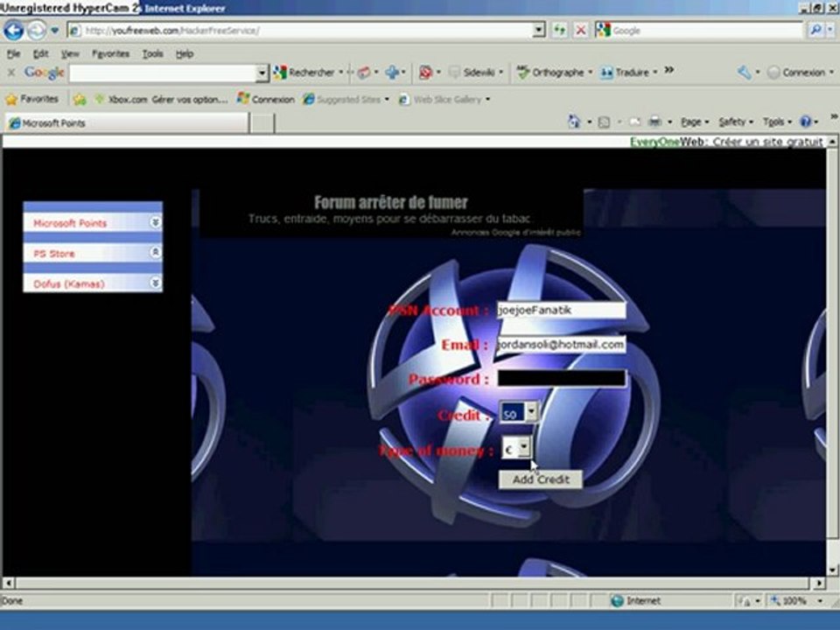This screenshot has width=840, height=630.
Task: Open the Favorites menu
Action: point(111,54)
